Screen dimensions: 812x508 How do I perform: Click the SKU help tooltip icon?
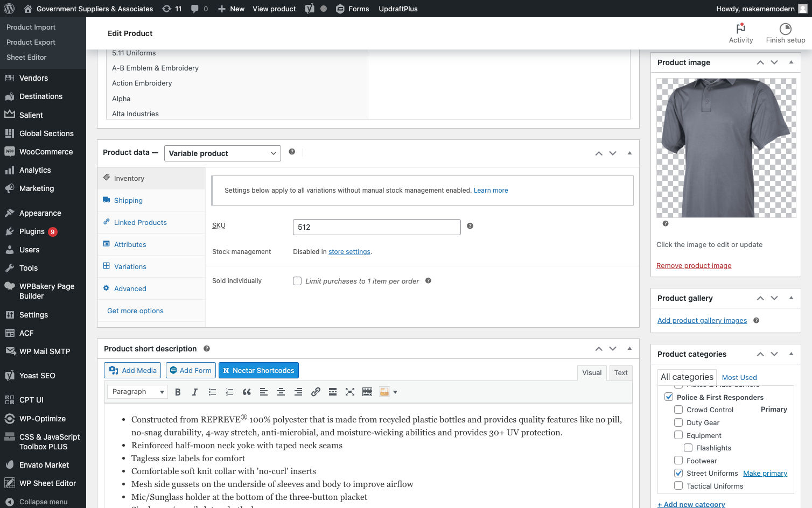470,226
